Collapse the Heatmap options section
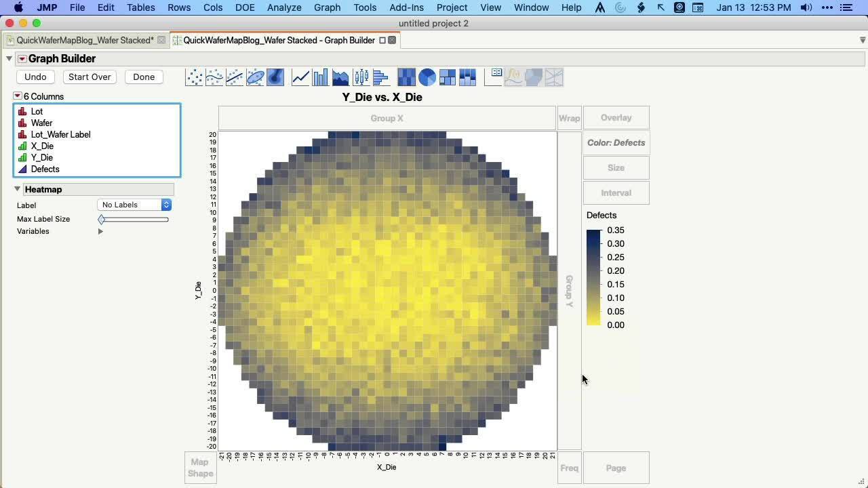 point(18,189)
